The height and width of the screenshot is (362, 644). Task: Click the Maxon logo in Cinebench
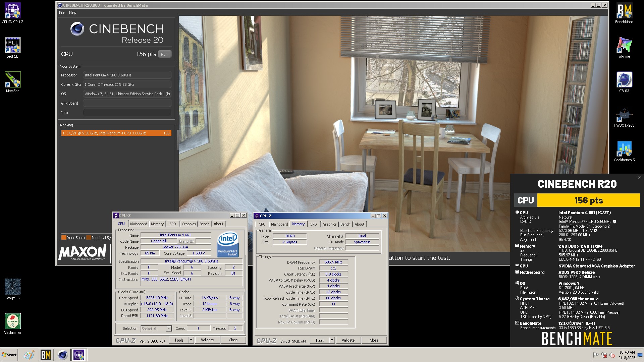pos(83,252)
